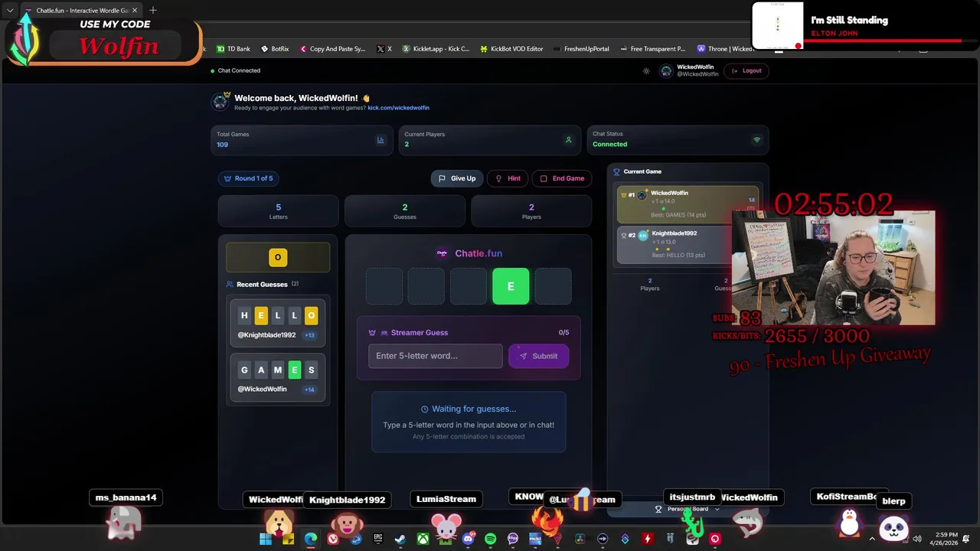
Task: Click the Streamer Guess crown icon
Action: click(x=372, y=333)
